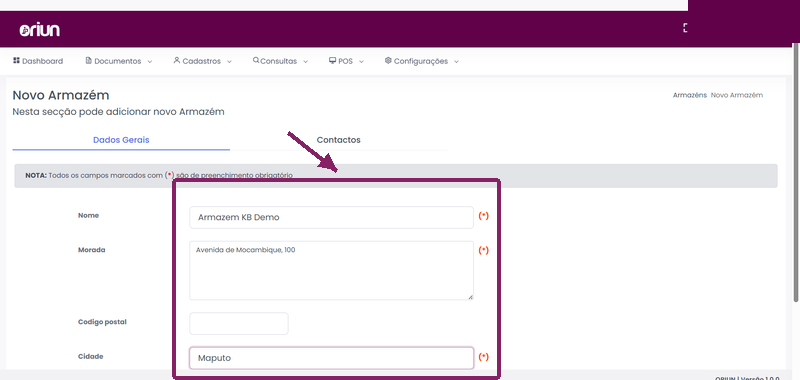Toggle fullscreen icon in header
Viewport: 800px width, 380px height.
(685, 28)
